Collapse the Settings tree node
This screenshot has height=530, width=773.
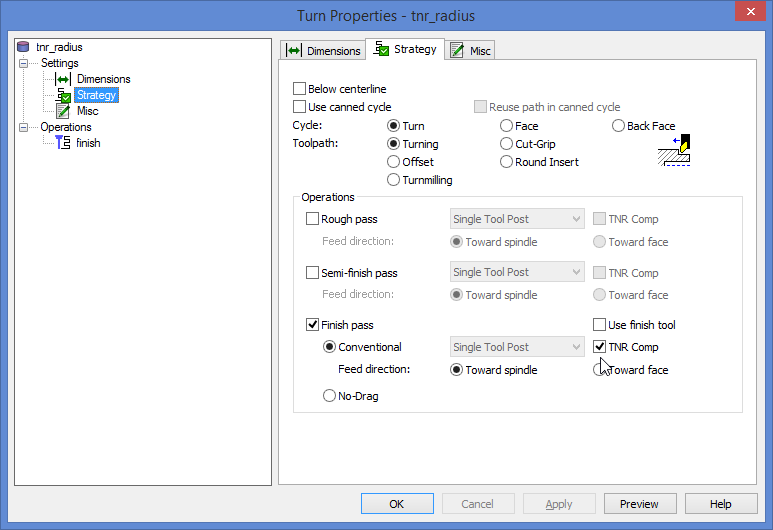24,63
